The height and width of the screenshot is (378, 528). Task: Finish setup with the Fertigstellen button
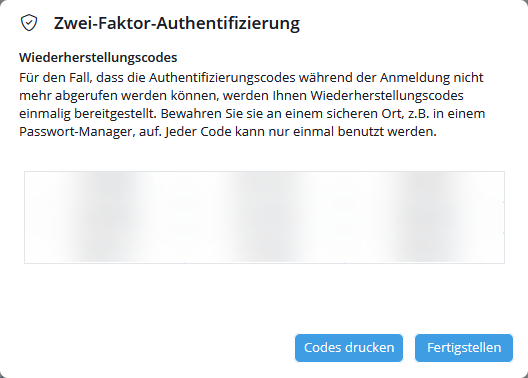(464, 348)
